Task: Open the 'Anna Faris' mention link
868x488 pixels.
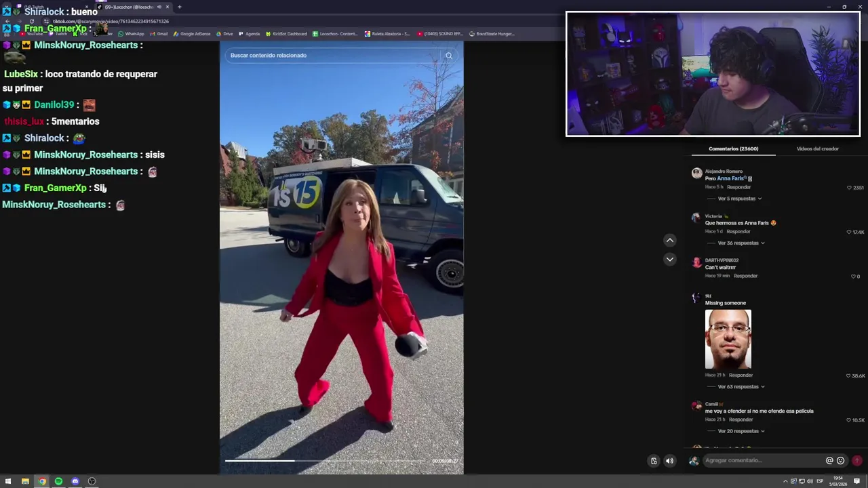Action: (x=731, y=179)
